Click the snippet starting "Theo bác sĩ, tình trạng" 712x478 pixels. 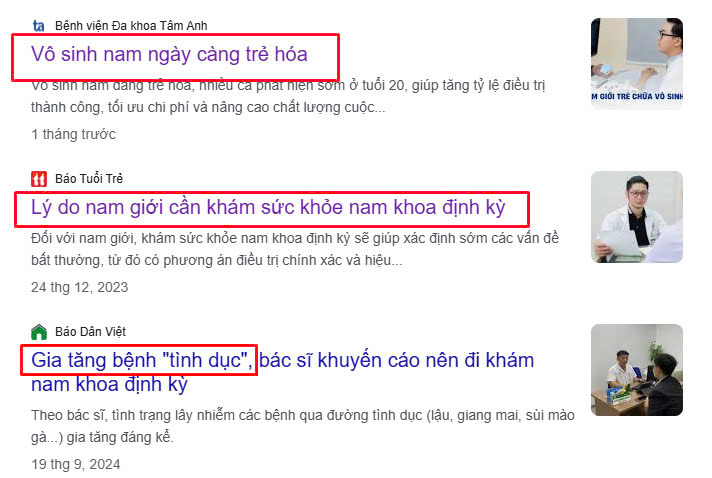pyautogui.click(x=303, y=426)
